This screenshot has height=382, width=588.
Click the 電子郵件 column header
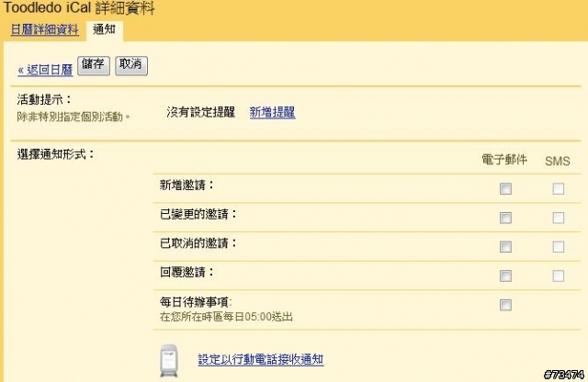tap(504, 160)
